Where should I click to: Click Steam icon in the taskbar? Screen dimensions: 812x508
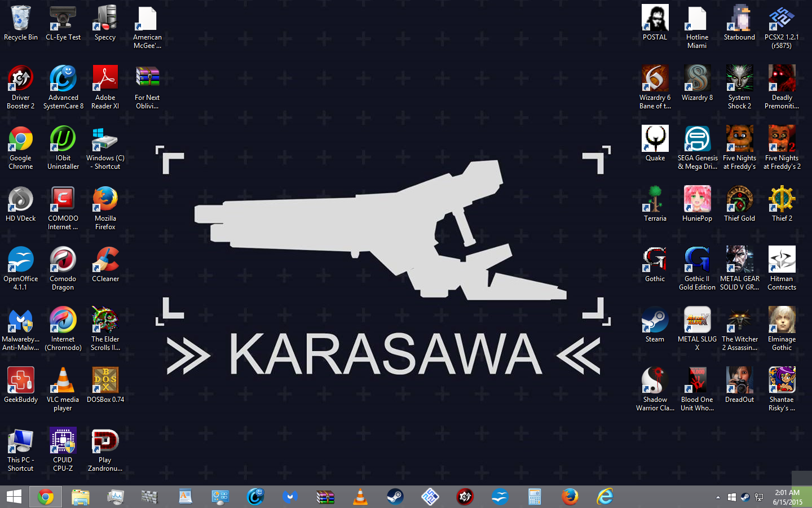coord(395,497)
